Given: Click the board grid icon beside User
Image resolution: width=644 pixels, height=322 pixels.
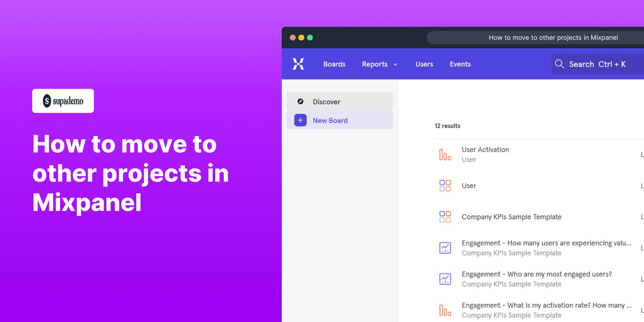Looking at the screenshot, I should (445, 185).
